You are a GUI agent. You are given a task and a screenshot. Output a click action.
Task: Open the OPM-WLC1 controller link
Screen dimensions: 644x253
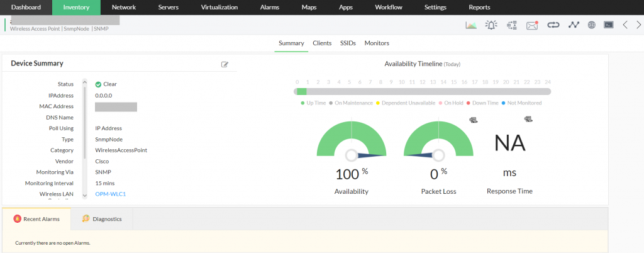pyautogui.click(x=111, y=194)
